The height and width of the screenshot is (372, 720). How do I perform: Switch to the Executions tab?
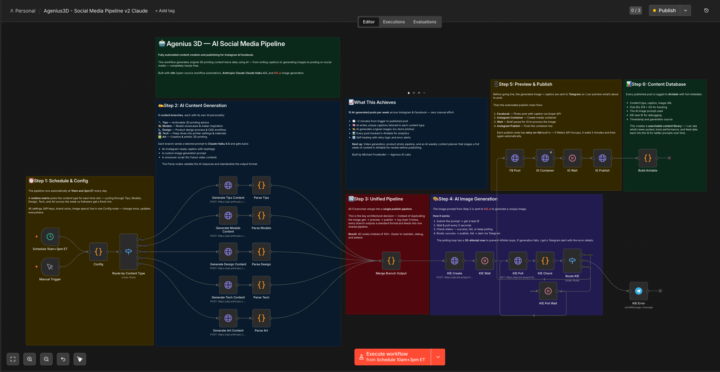394,22
